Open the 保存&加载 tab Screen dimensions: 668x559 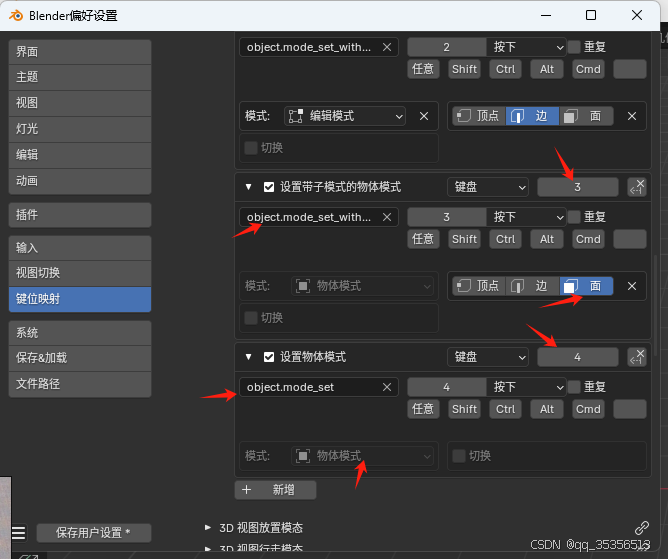pyautogui.click(x=80, y=358)
